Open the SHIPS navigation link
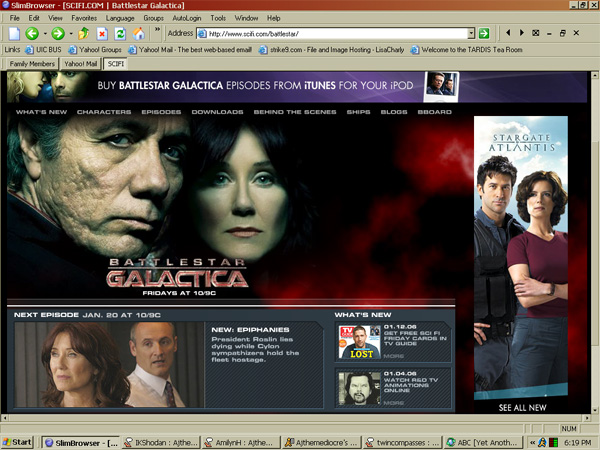The width and height of the screenshot is (600, 450). click(x=358, y=112)
